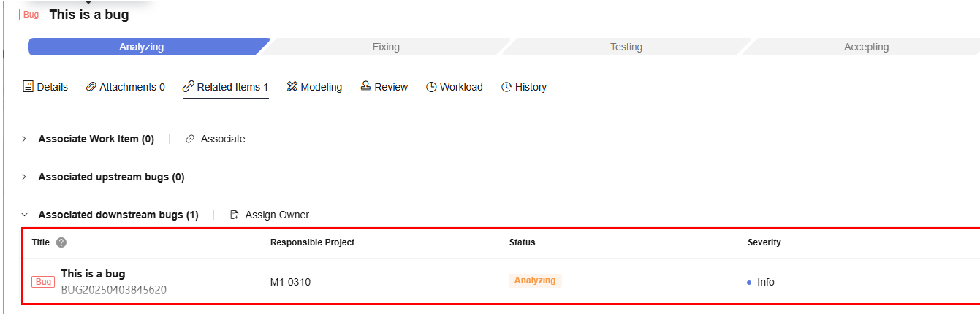Screen dimensions: 980x314
Task: Open the Review tab
Action: 384,87
